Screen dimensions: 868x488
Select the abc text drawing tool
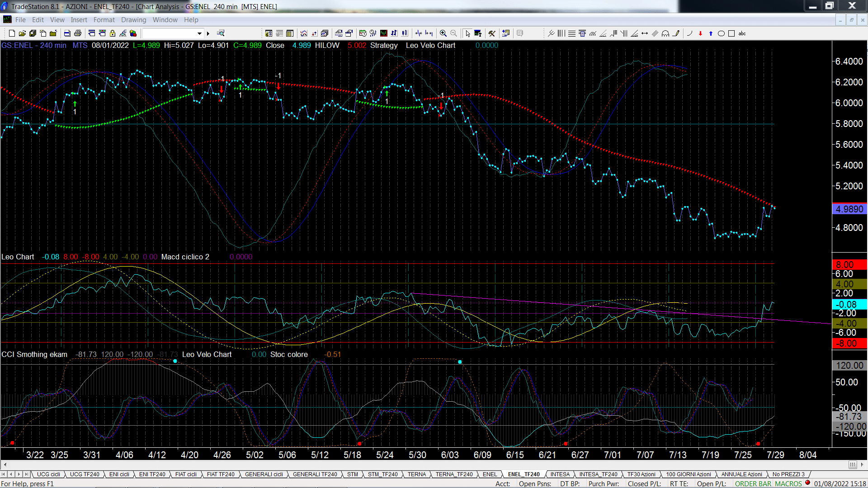point(742,33)
